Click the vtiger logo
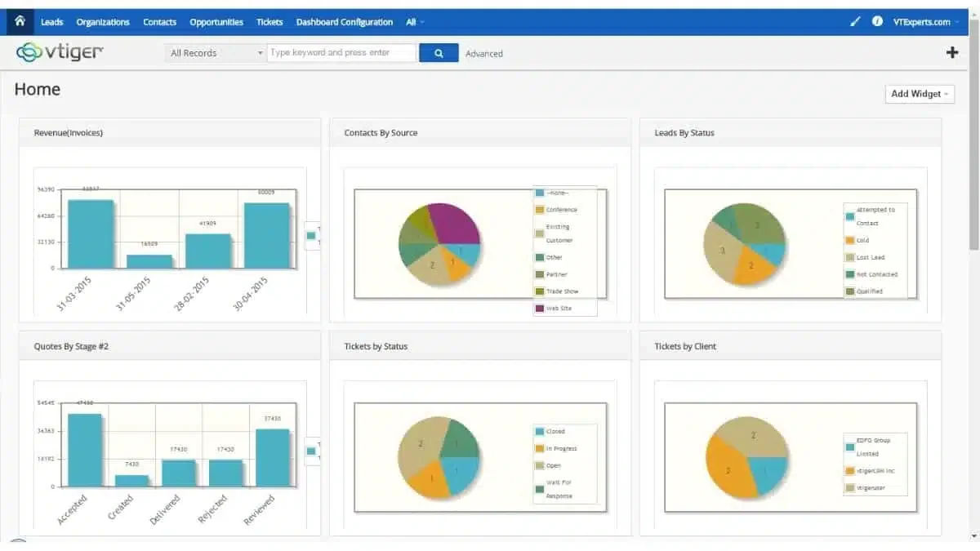The width and height of the screenshot is (980, 551). [x=60, y=52]
